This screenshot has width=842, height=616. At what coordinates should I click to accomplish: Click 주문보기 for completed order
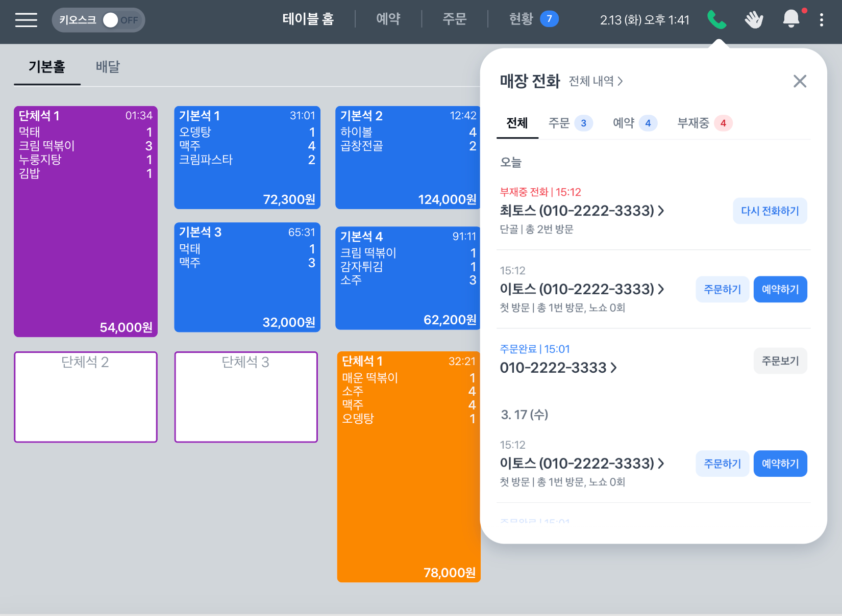point(780,361)
